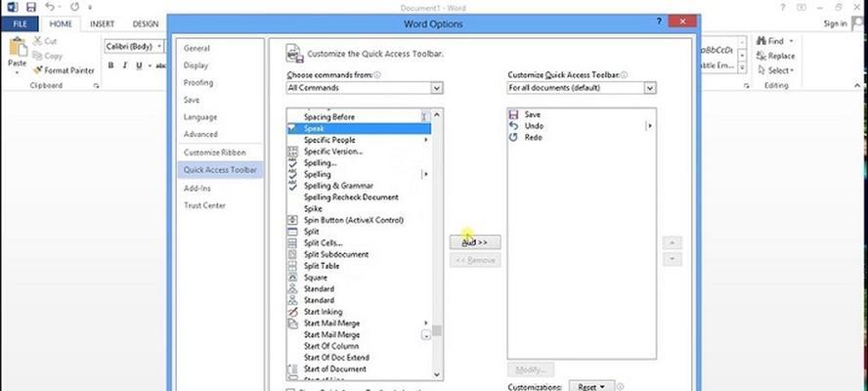The width and height of the screenshot is (868, 391).
Task: Select the Start of Document command icon
Action: coord(292,369)
